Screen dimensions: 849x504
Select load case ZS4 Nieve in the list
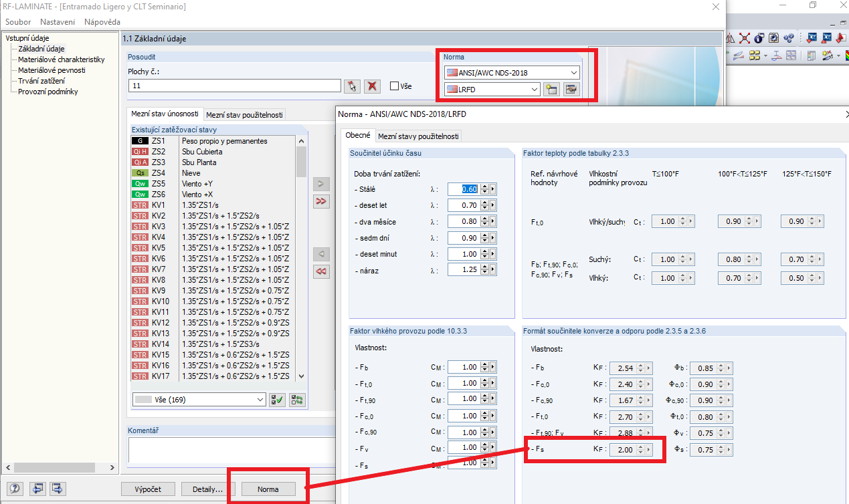coord(213,173)
